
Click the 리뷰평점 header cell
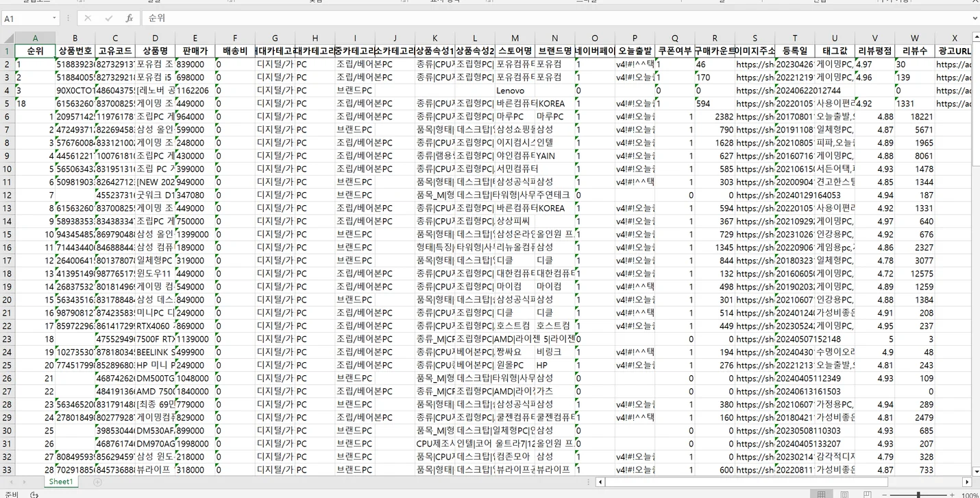[x=874, y=51]
